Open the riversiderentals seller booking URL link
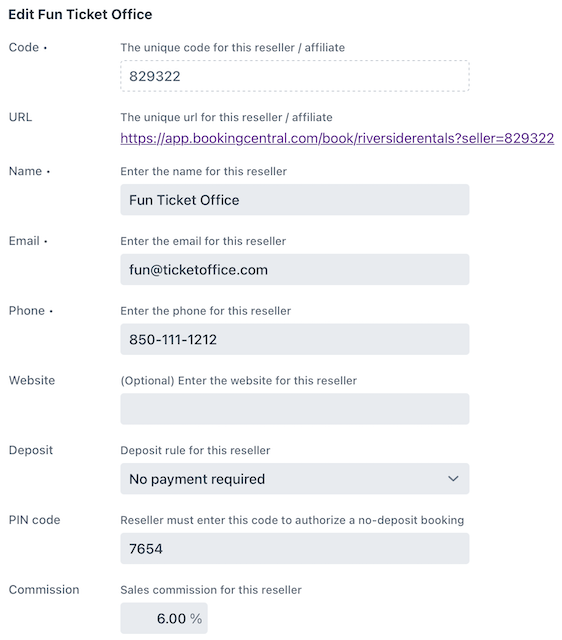The height and width of the screenshot is (640, 562). pos(337,138)
